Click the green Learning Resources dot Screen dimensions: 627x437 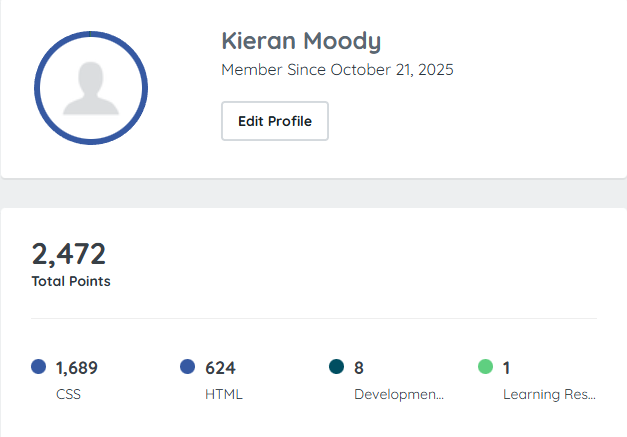tap(486, 367)
